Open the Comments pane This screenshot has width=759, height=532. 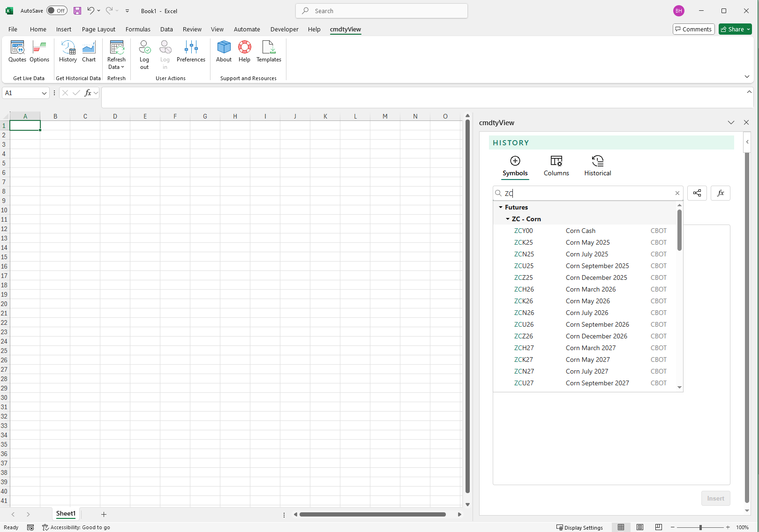click(x=693, y=29)
